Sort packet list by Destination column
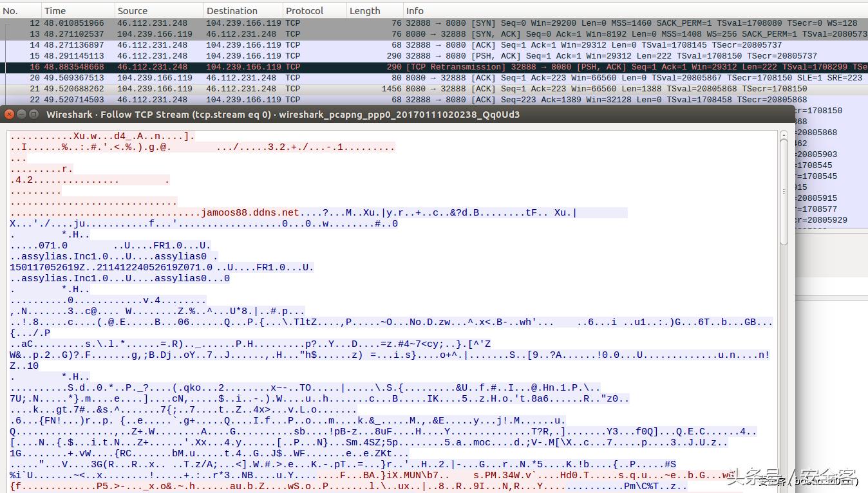Image resolution: width=868 pixels, height=493 pixels. pyautogui.click(x=243, y=10)
